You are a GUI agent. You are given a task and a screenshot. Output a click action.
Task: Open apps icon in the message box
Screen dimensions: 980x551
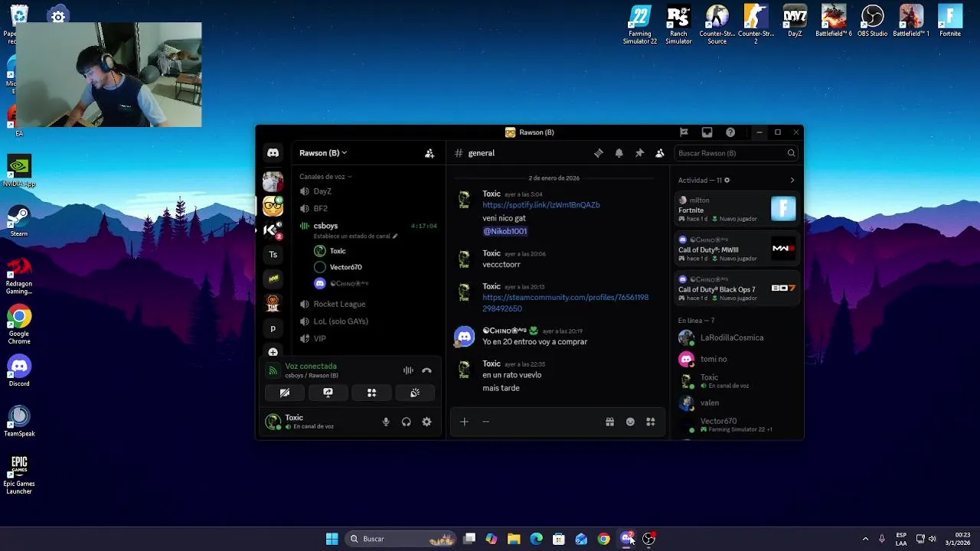(651, 422)
